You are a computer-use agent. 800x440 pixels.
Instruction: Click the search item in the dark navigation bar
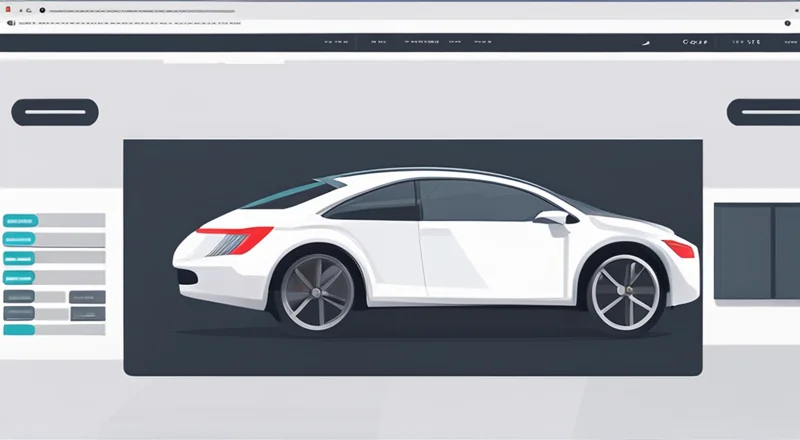(694, 43)
